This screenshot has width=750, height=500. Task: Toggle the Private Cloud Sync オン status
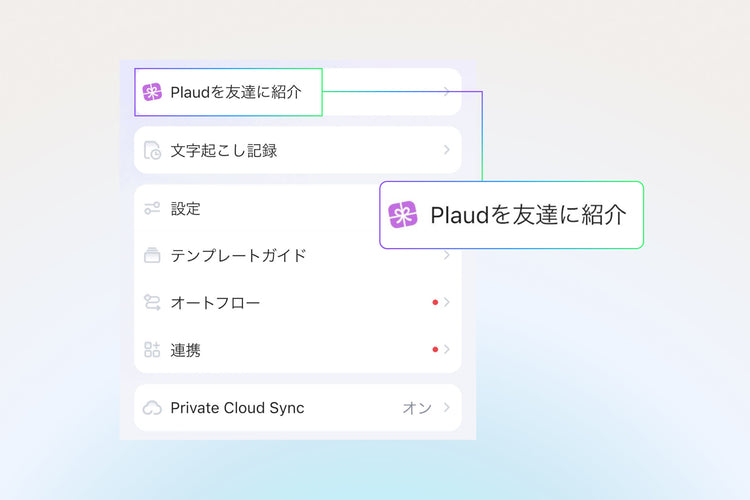pos(417,408)
